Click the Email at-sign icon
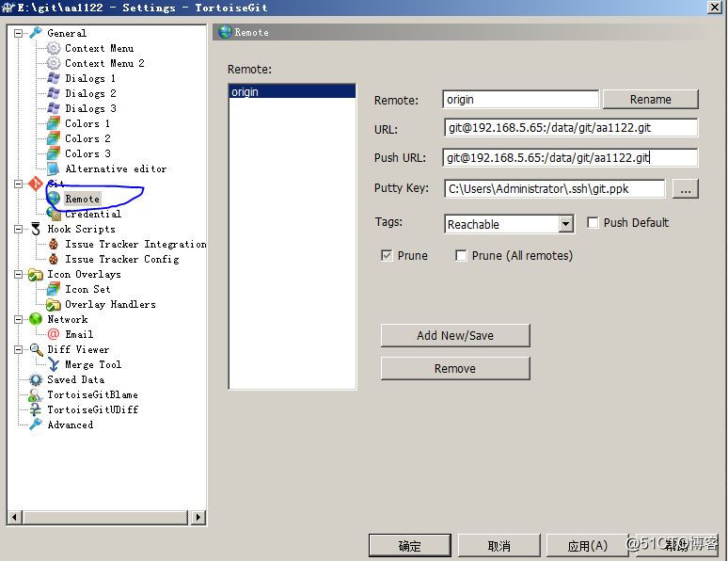 pos(54,334)
